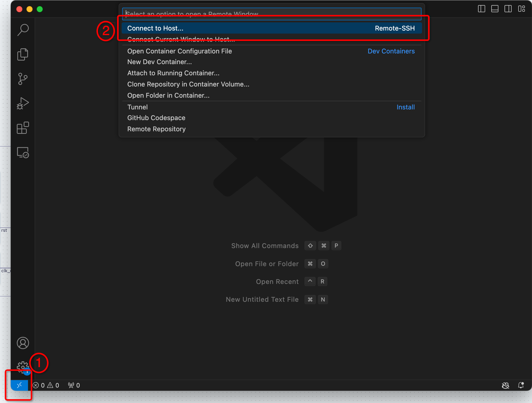Open the Extensions view

(23, 128)
